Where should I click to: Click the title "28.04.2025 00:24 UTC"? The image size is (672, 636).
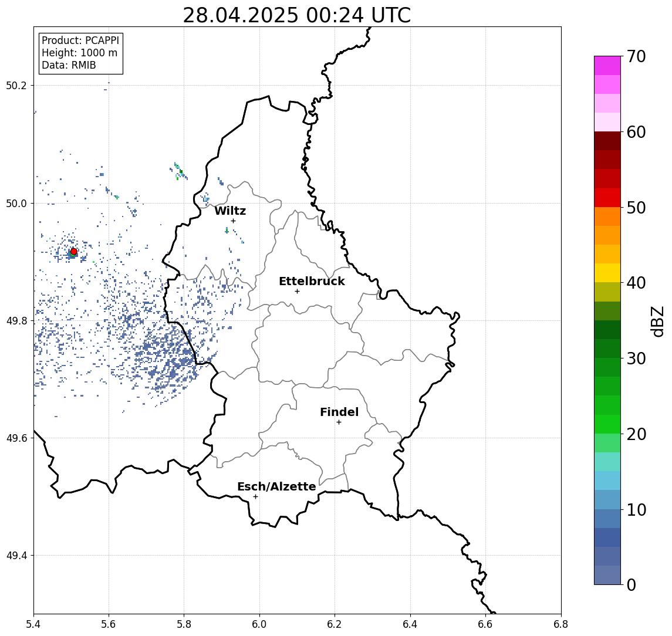click(x=296, y=15)
